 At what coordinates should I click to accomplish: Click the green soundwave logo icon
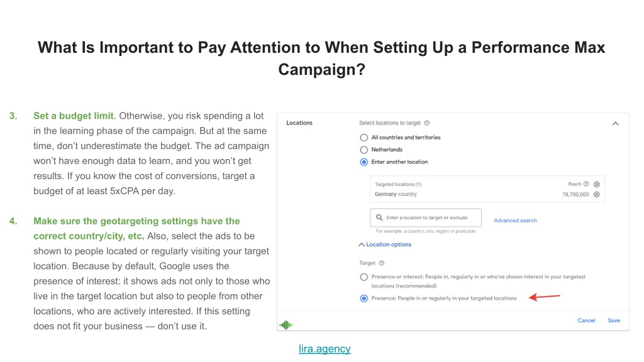[286, 325]
